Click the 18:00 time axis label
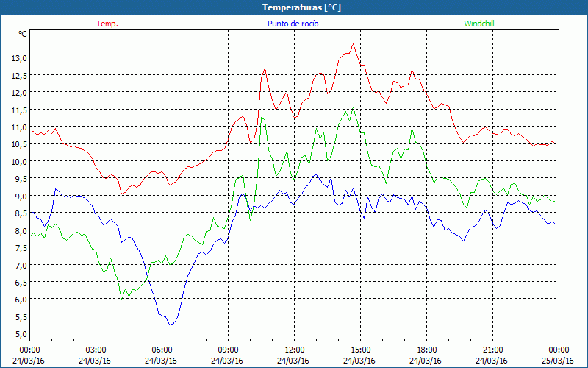The image size is (588, 368). coord(427,350)
